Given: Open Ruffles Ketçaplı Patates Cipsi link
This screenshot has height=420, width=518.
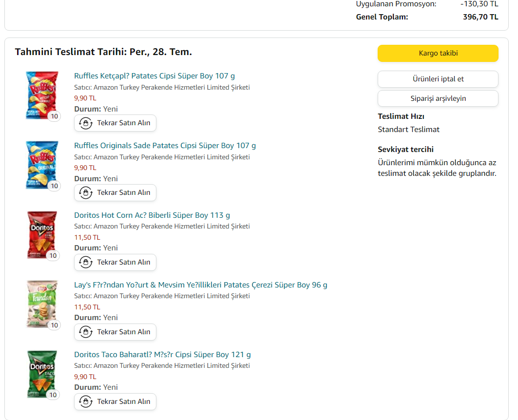Looking at the screenshot, I should 154,76.
